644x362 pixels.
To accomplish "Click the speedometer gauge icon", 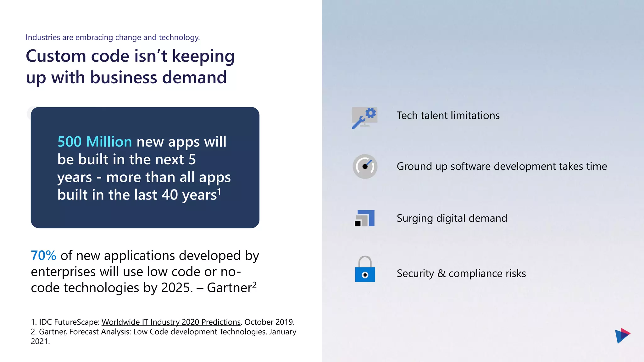I will (x=365, y=166).
